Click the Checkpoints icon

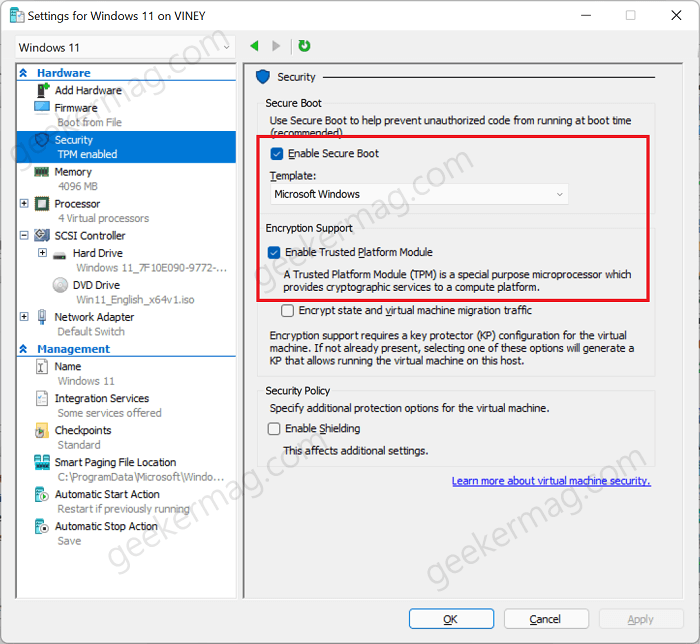42,430
